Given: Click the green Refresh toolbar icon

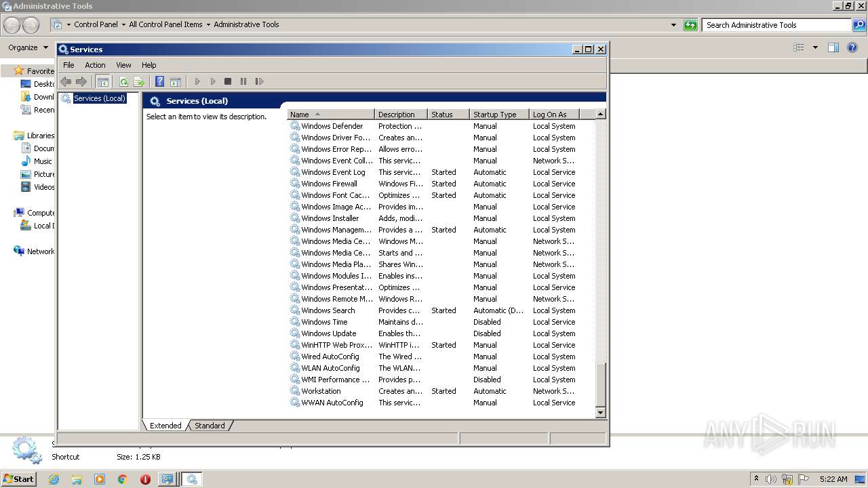Looking at the screenshot, I should 123,81.
